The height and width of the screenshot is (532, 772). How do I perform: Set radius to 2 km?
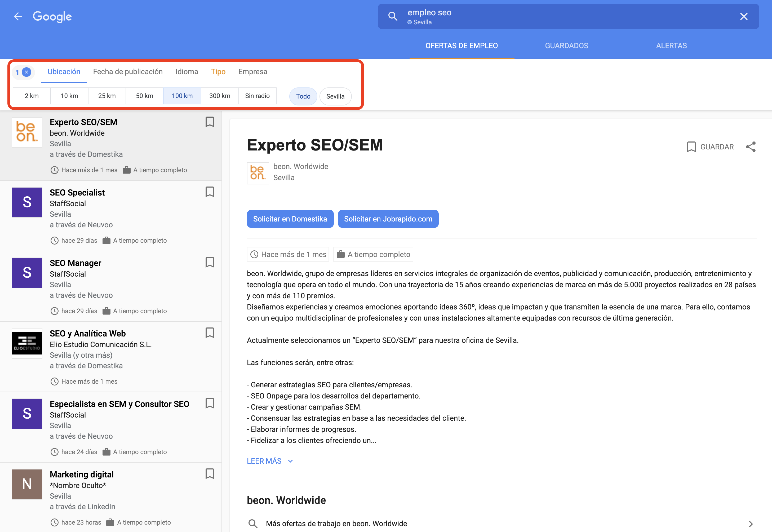click(32, 96)
